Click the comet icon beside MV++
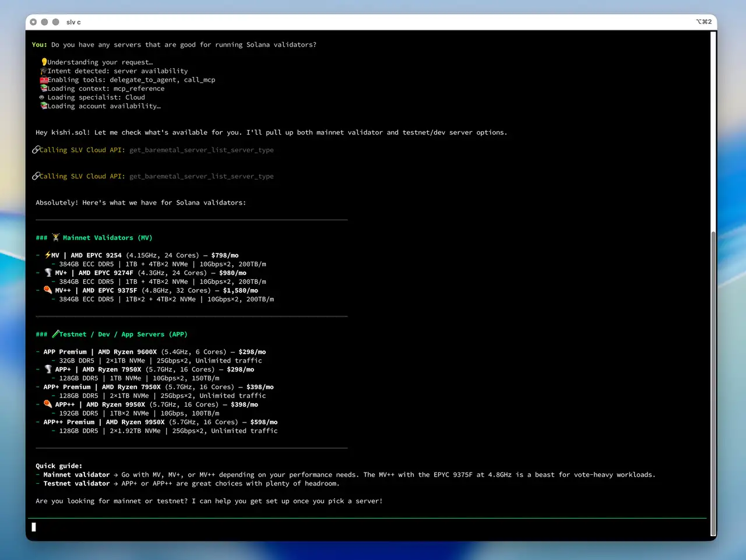The image size is (746, 560). [x=48, y=290]
